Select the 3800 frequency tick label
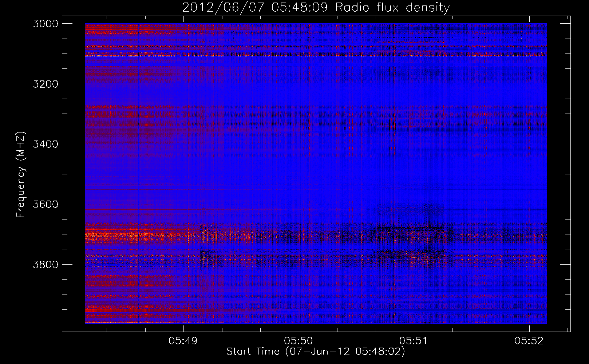This screenshot has height=364, width=589. [x=46, y=264]
